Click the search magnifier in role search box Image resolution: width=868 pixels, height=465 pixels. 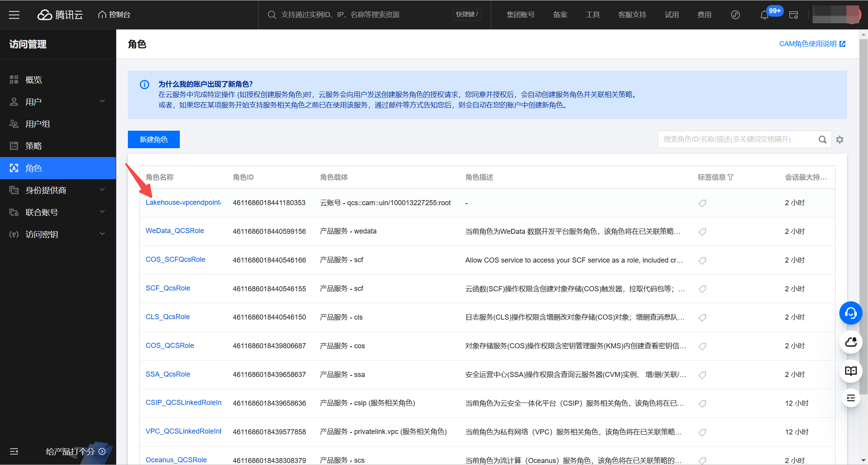click(822, 140)
